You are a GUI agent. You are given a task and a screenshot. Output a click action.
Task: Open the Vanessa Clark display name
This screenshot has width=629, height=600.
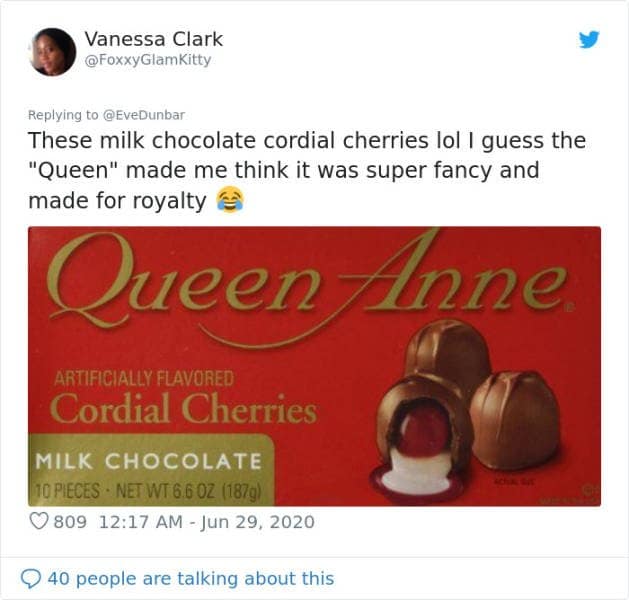click(x=153, y=39)
